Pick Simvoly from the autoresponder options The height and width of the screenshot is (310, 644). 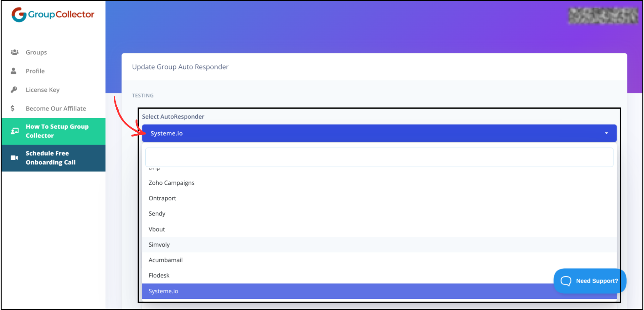[x=159, y=245]
